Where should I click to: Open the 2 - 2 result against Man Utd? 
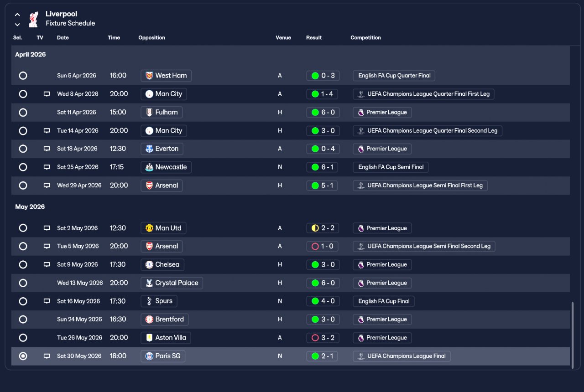point(322,228)
